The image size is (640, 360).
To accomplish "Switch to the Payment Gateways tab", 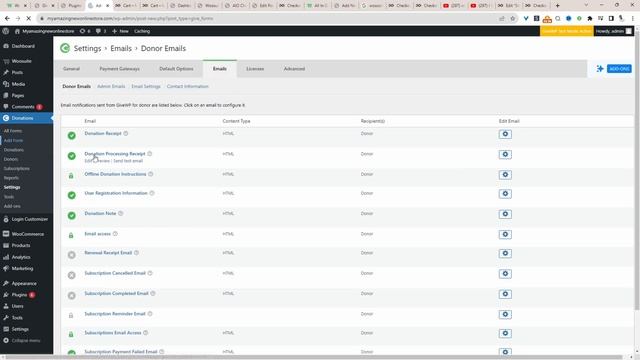I will (x=119, y=69).
